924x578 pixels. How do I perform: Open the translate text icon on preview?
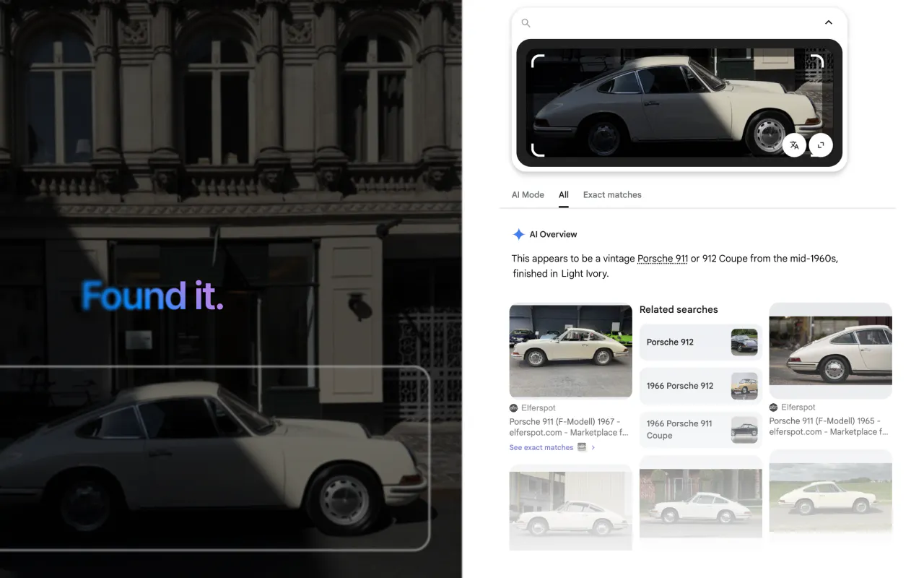794,144
